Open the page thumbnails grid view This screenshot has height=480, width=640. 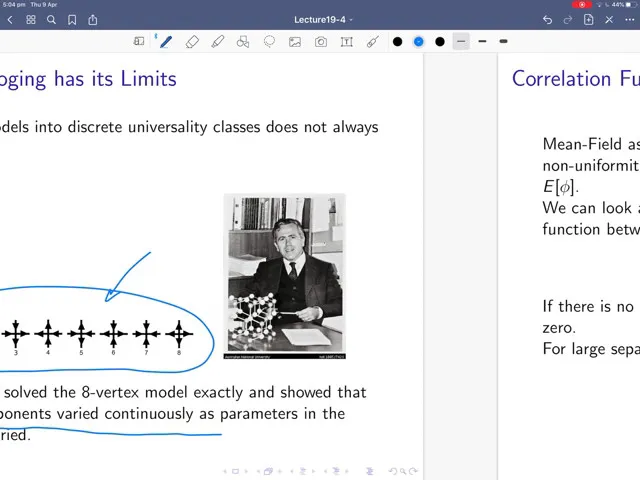[31, 20]
